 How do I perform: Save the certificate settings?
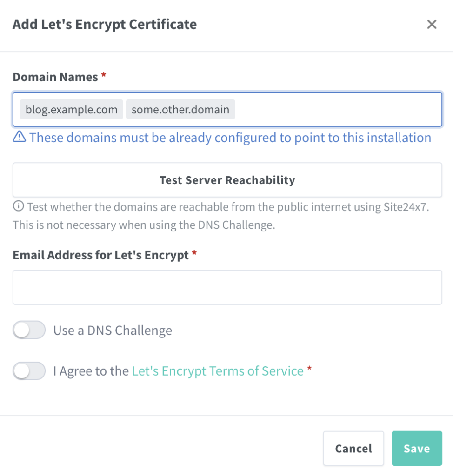[x=416, y=448]
